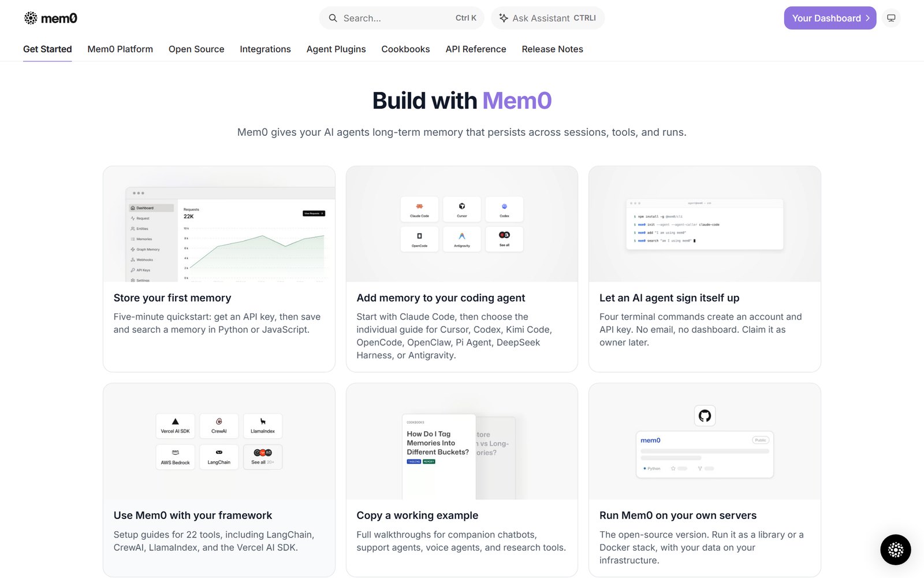The width and height of the screenshot is (924, 578).
Task: Switch to the Cookbooks tab
Action: (x=405, y=49)
